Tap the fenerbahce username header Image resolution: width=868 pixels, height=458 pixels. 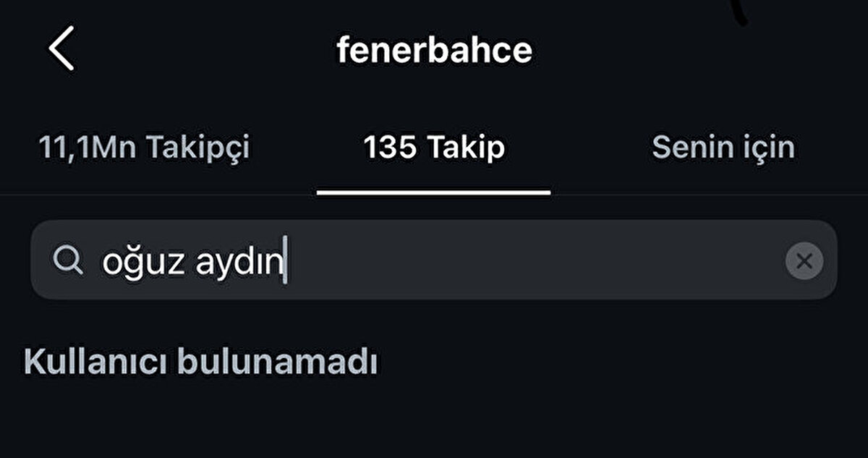434,49
